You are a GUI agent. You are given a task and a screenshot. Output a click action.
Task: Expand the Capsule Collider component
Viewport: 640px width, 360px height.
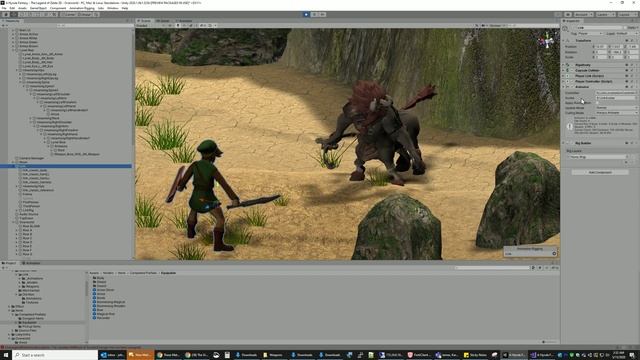coord(564,70)
